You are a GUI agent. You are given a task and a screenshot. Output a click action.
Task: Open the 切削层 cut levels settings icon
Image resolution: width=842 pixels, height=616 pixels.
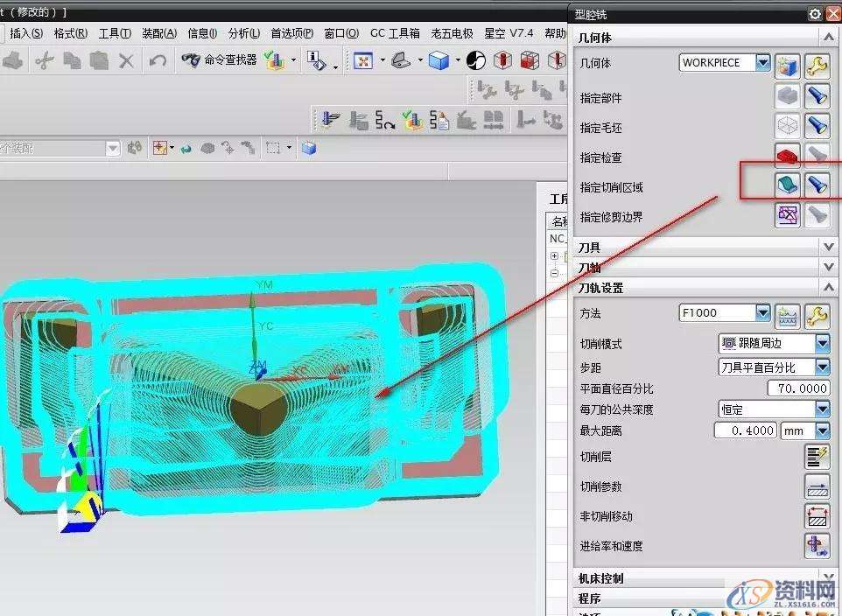tap(817, 457)
